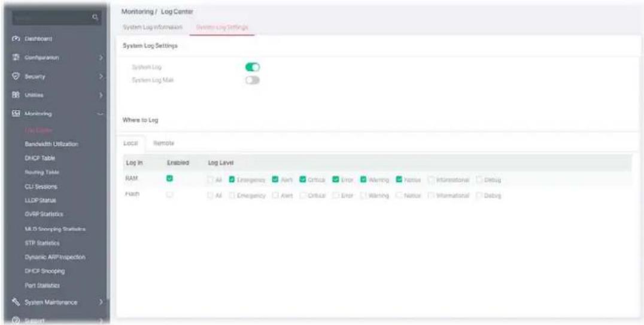Switch to System Log Information tab
The height and width of the screenshot is (325, 644).
coord(153,27)
